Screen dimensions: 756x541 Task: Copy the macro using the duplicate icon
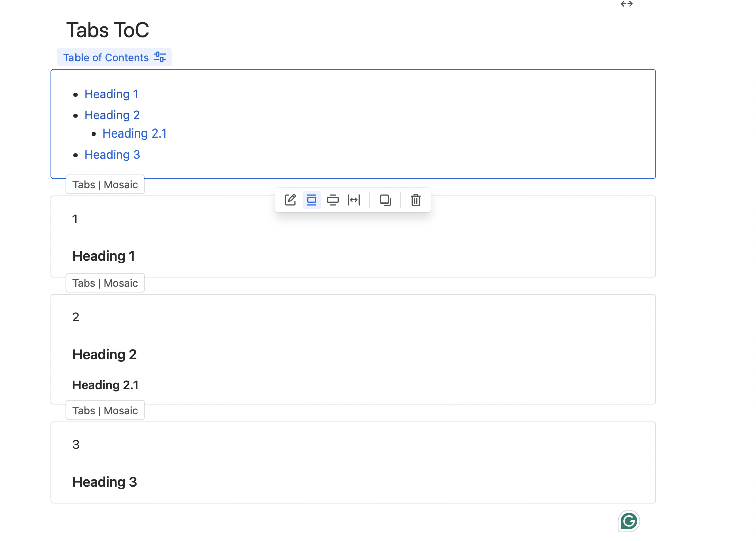[x=385, y=200]
